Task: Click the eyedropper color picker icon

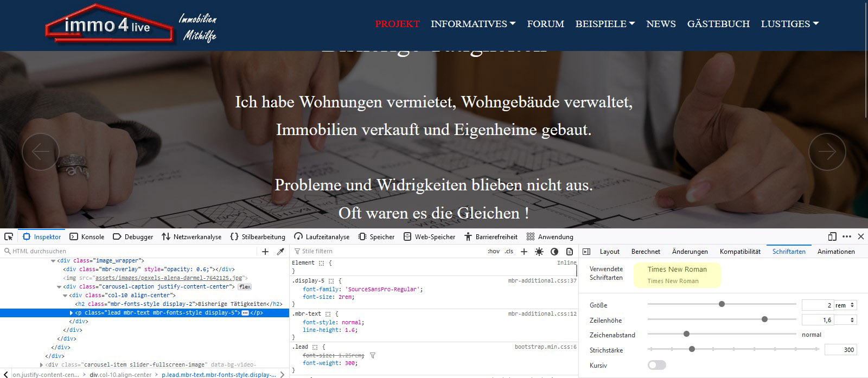Action: coord(280,252)
